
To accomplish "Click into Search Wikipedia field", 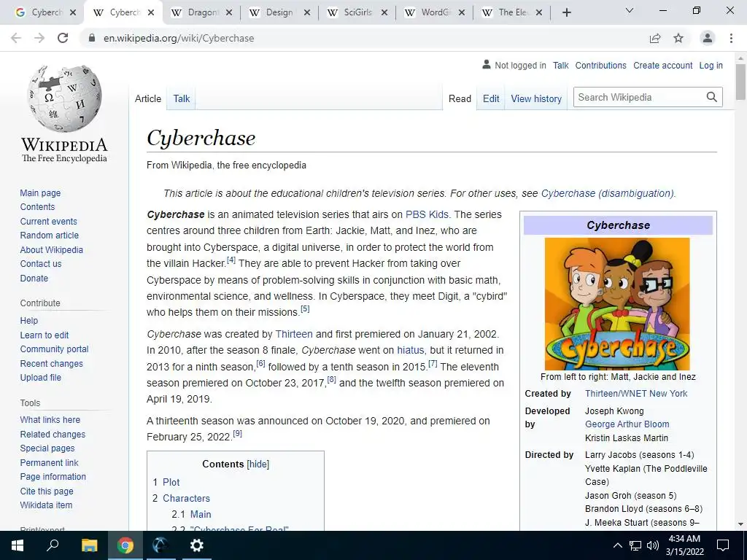I will click(x=638, y=97).
